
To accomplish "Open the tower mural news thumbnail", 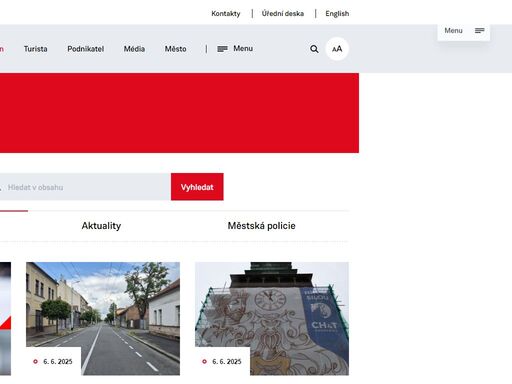I will point(272,318).
